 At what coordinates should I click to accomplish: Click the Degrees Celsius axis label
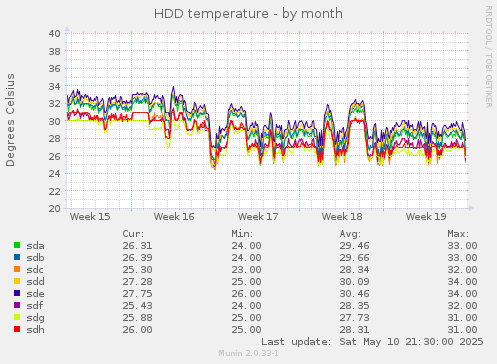tap(10, 120)
